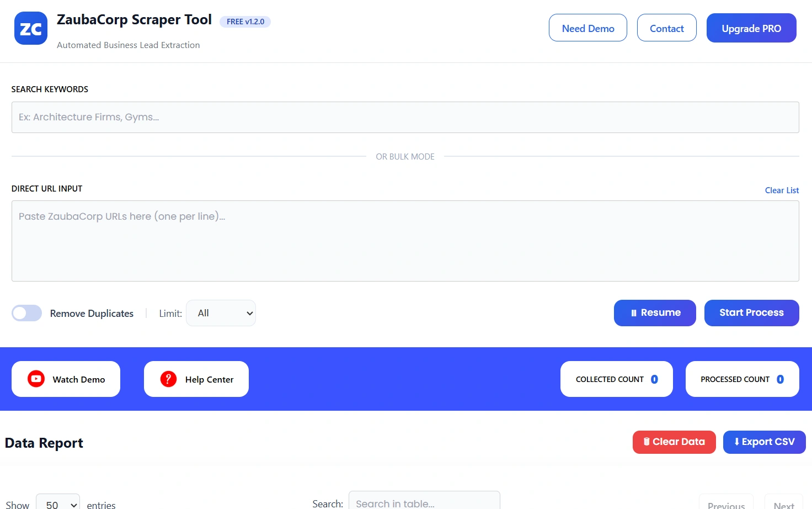Click the ZaubaCorp Scraper Tool title
The height and width of the screenshot is (509, 812).
[134, 20]
